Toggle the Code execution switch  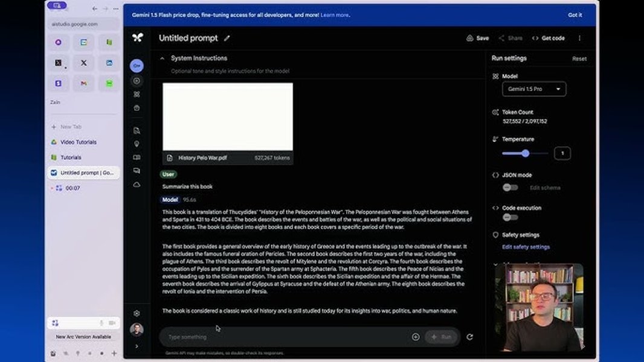tap(510, 217)
